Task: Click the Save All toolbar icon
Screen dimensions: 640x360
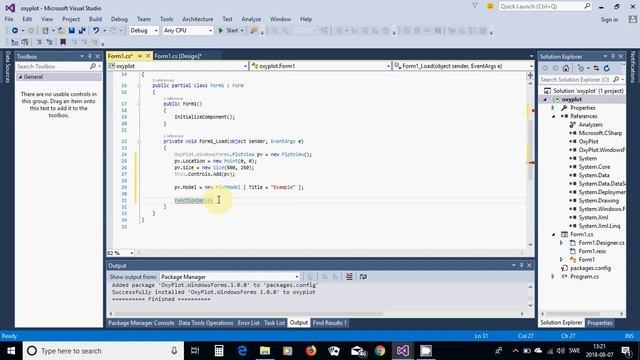Action: pos(82,31)
